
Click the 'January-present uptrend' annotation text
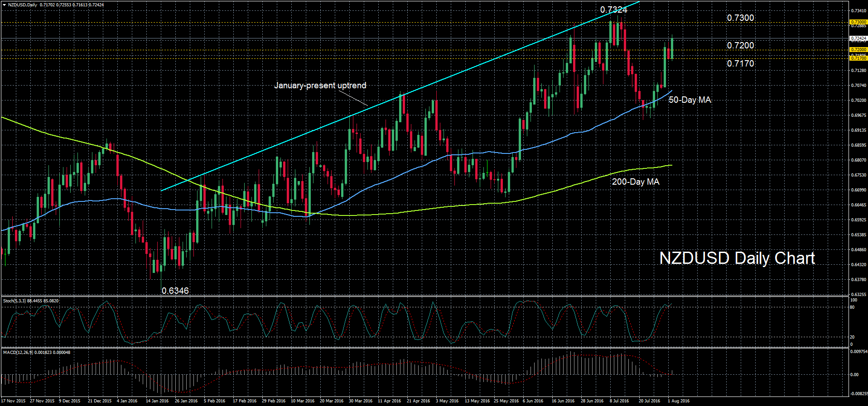click(320, 86)
